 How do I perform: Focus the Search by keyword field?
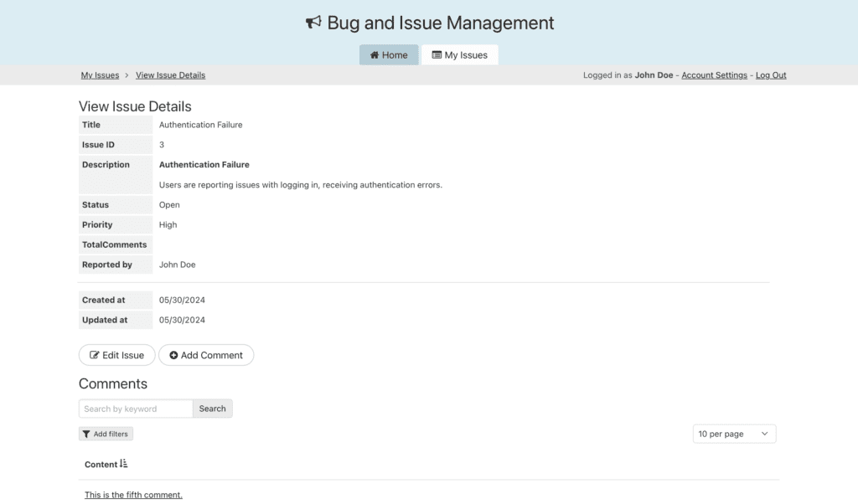click(x=136, y=409)
